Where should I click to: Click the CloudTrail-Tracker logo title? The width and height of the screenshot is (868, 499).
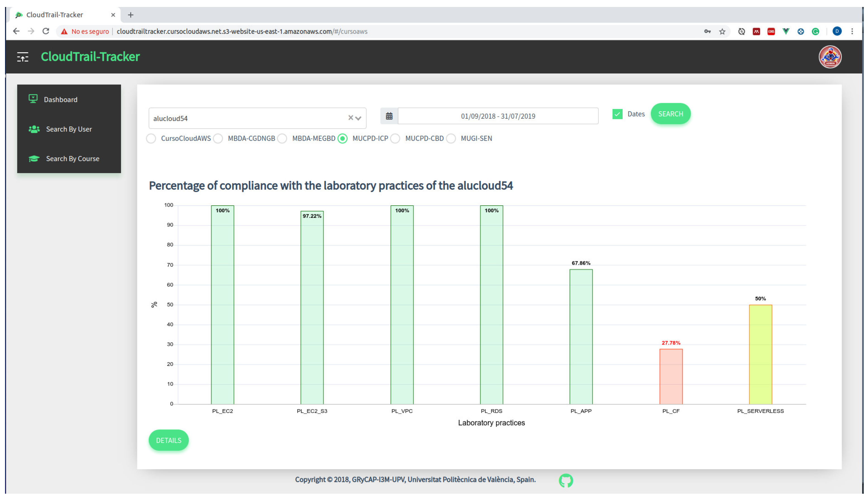90,57
